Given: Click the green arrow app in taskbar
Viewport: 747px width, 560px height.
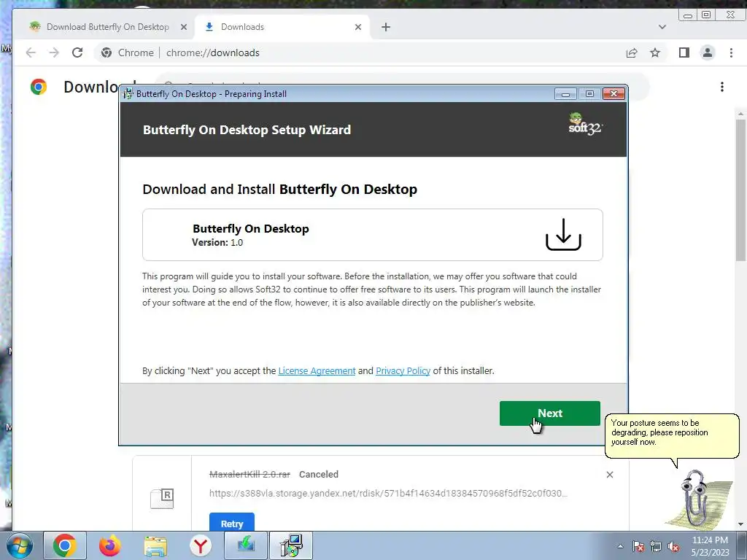Looking at the screenshot, I should pyautogui.click(x=246, y=545).
